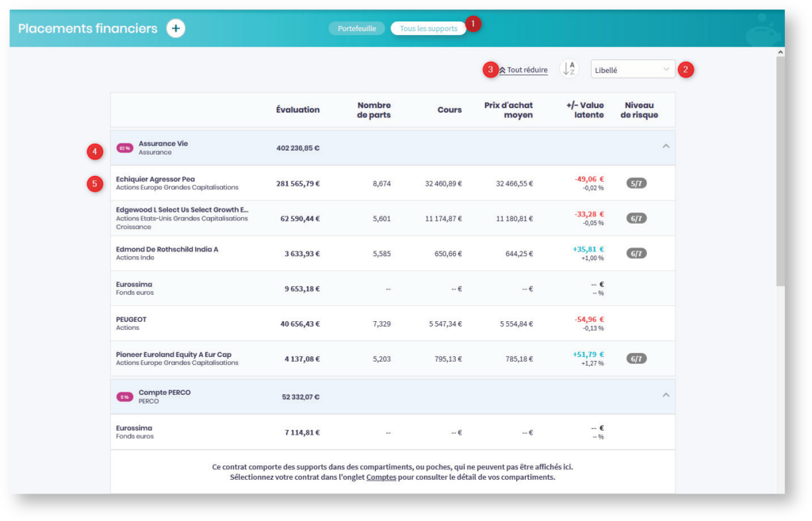Click the 5/7 risk badge for Echiquier Agressor
Viewport: 812px width, 521px height.
636,183
